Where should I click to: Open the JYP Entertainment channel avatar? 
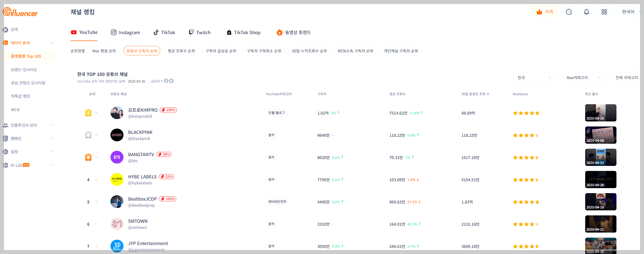tap(117, 246)
